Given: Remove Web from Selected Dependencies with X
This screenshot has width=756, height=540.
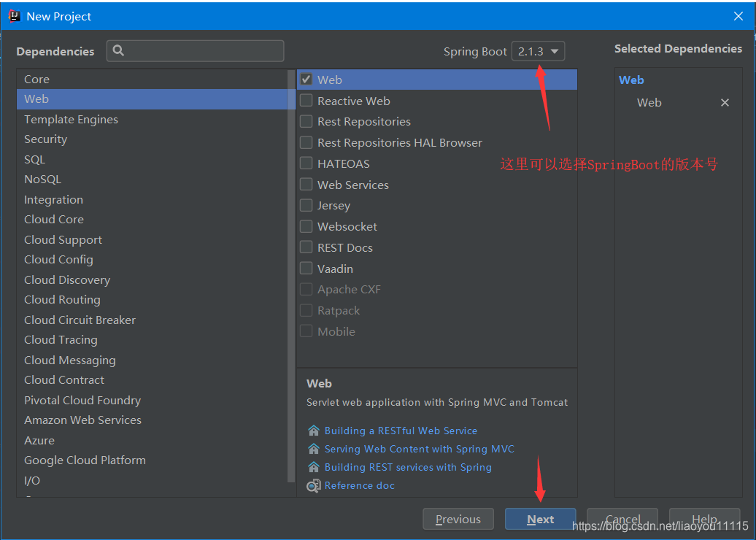Looking at the screenshot, I should [x=725, y=103].
